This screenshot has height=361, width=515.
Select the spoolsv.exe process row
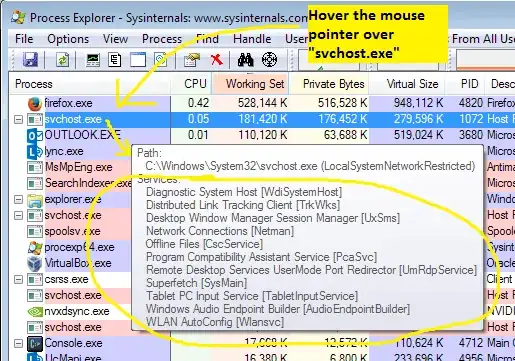(71, 231)
